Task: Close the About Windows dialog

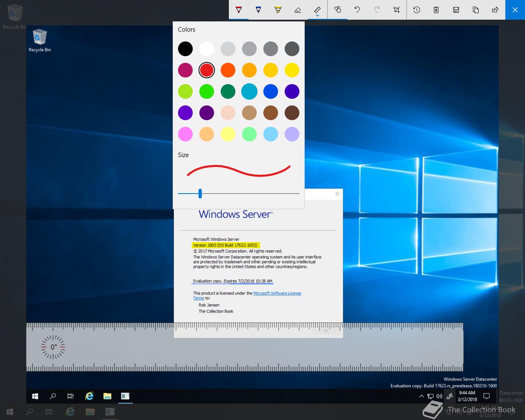Action: click(337, 194)
